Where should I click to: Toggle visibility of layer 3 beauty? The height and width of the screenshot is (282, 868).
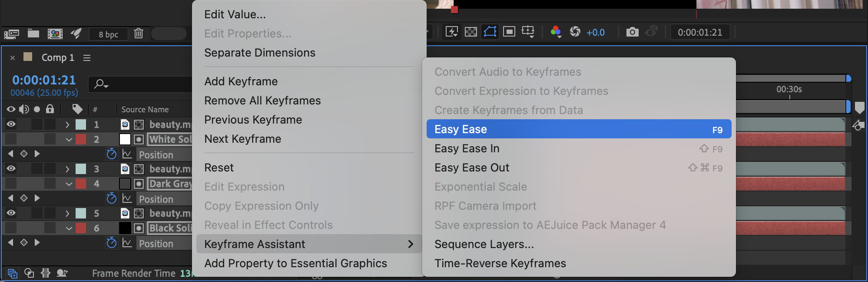coord(11,169)
